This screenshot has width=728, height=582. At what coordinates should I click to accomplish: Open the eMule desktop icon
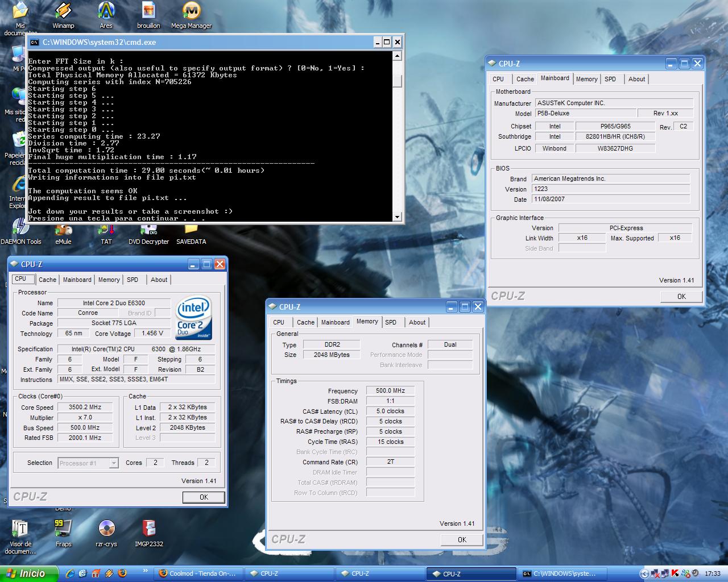coord(63,232)
